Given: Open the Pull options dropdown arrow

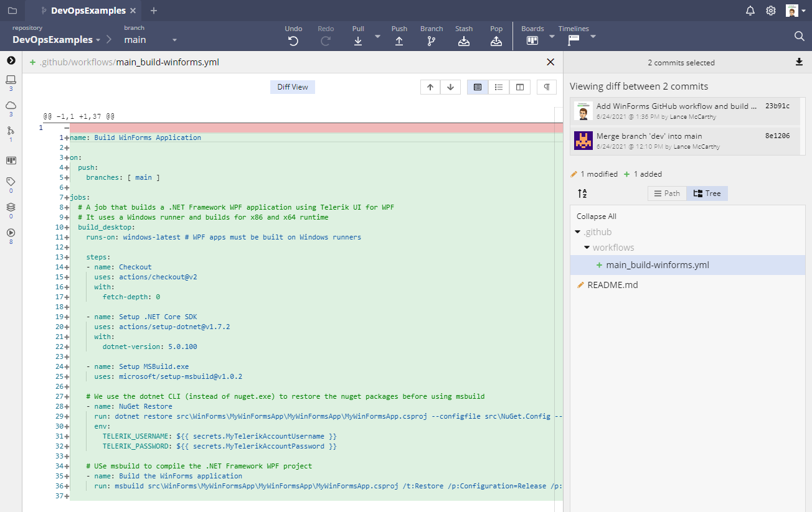Looking at the screenshot, I should [x=377, y=37].
